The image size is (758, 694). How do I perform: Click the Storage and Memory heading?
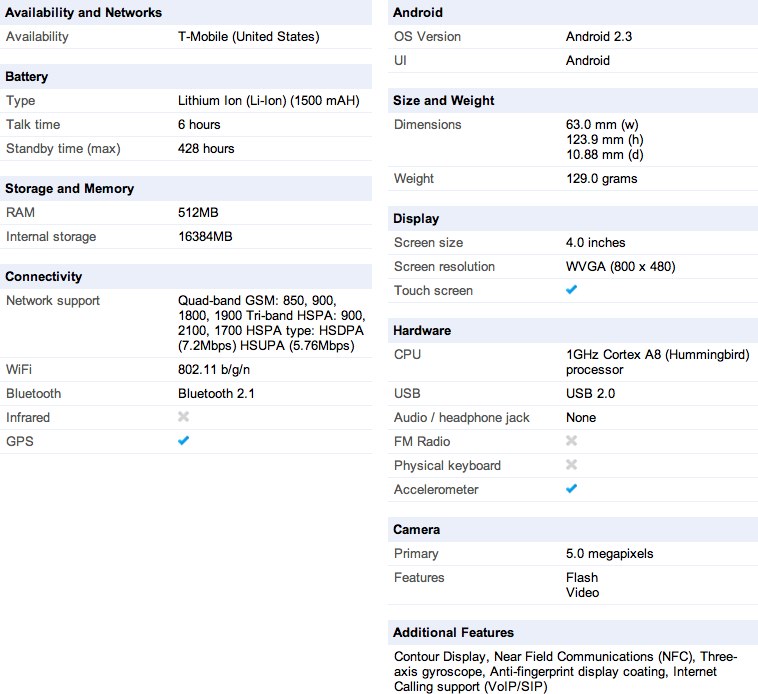coord(71,189)
